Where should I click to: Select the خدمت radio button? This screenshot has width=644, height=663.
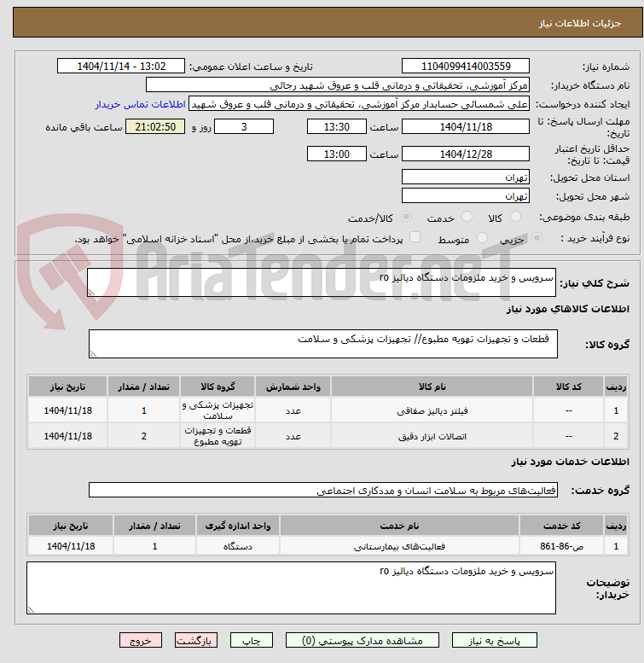467,217
